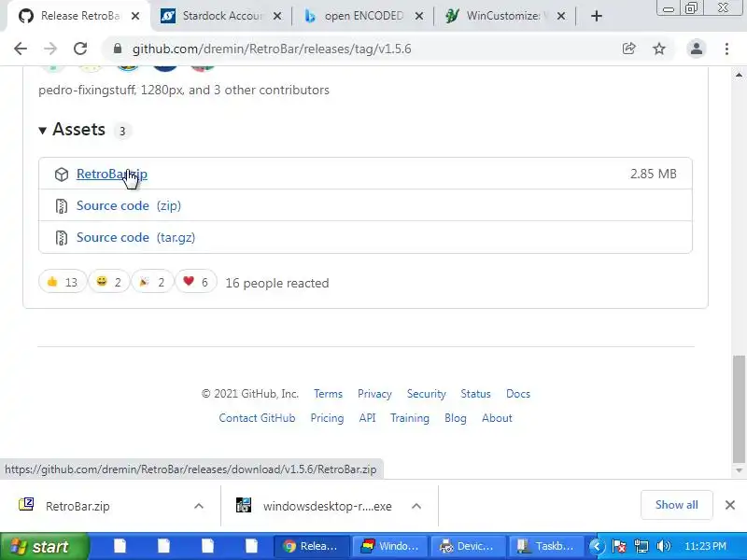Bookmark this page with the star
Image resolution: width=747 pixels, height=560 pixels.
click(659, 49)
